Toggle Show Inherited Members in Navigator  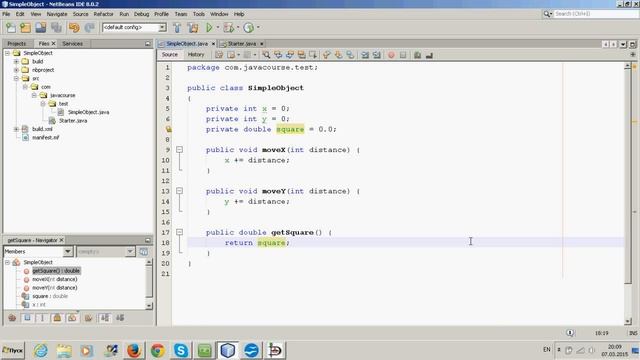tap(12, 318)
